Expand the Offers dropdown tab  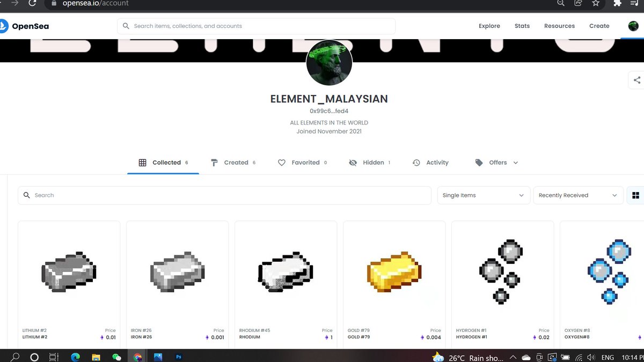pyautogui.click(x=497, y=162)
